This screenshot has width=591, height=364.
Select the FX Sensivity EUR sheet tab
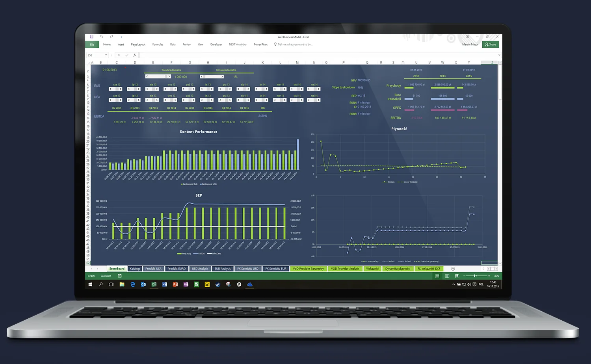(x=276, y=269)
